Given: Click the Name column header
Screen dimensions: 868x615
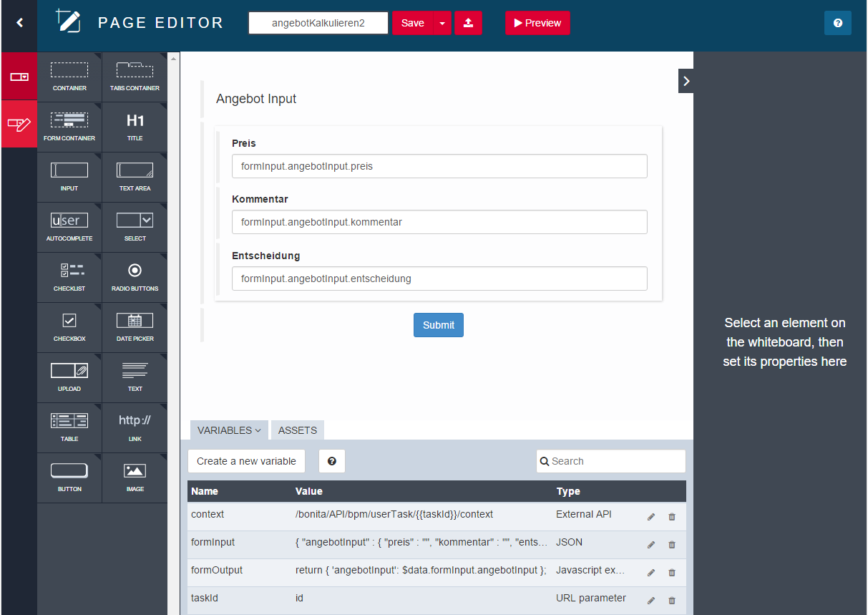Looking at the screenshot, I should (x=205, y=491).
